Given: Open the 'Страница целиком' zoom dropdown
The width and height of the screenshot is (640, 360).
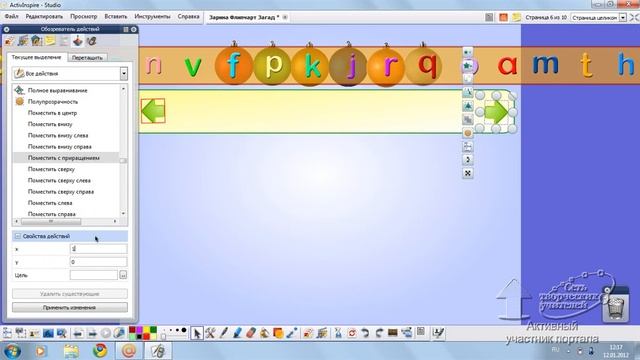Looking at the screenshot, I should point(623,18).
